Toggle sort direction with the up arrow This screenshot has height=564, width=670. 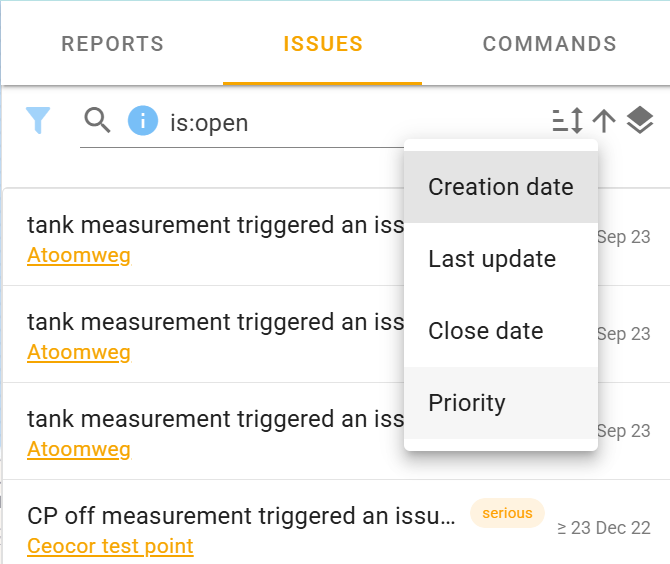603,121
